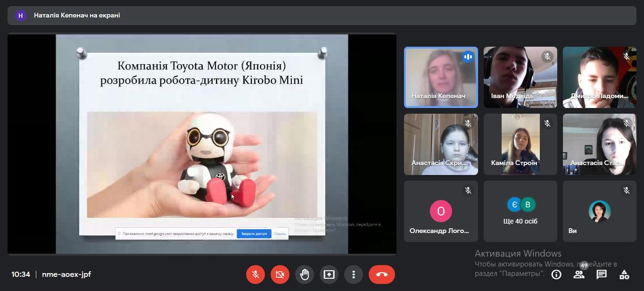The width and height of the screenshot is (644, 291).
Task: Click muted mic icon on Ви tile
Action: pyautogui.click(x=627, y=191)
